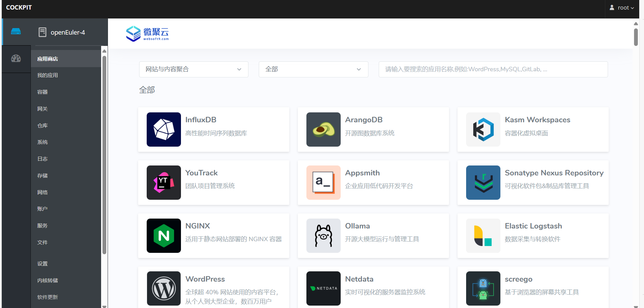The image size is (644, 308).
Task: Open the 软件更新 sidebar item
Action: click(x=66, y=297)
